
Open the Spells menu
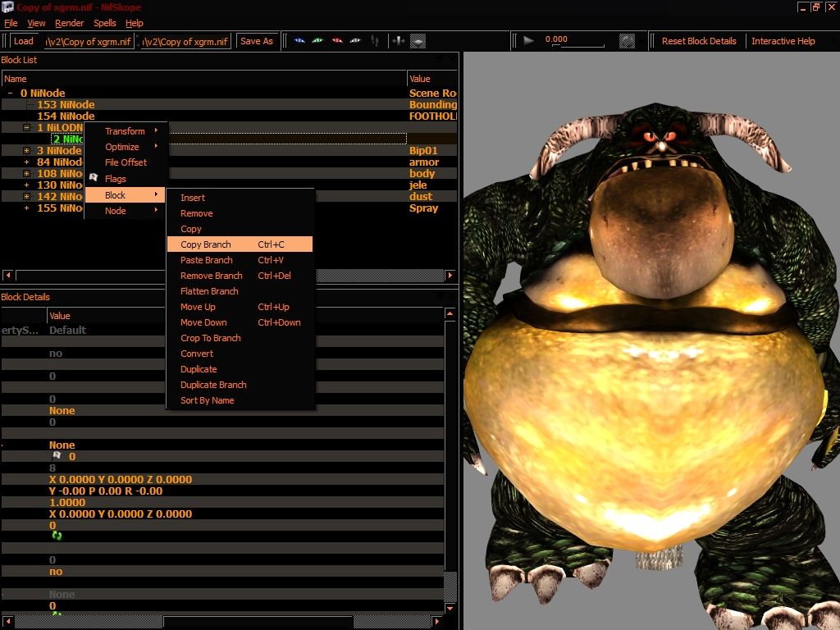tap(105, 23)
